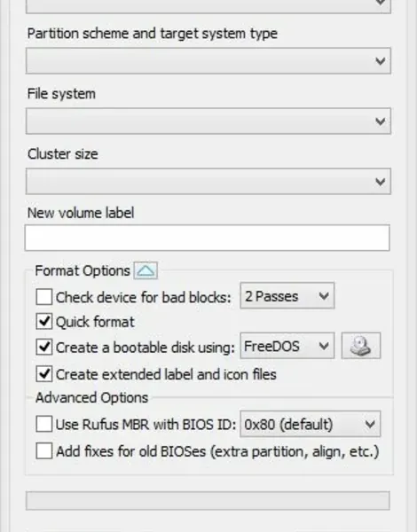Expand the File system dropdown
The width and height of the screenshot is (417, 532).
tap(208, 121)
